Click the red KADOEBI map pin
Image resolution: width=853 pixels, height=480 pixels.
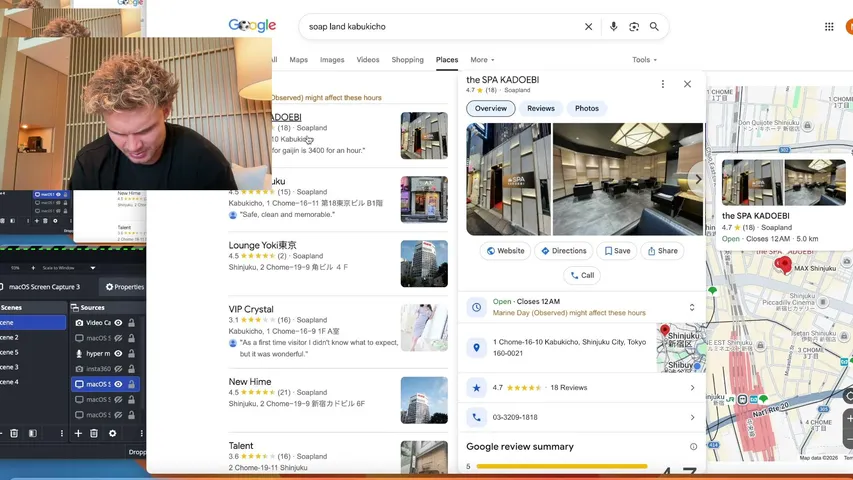pyautogui.click(x=783, y=264)
